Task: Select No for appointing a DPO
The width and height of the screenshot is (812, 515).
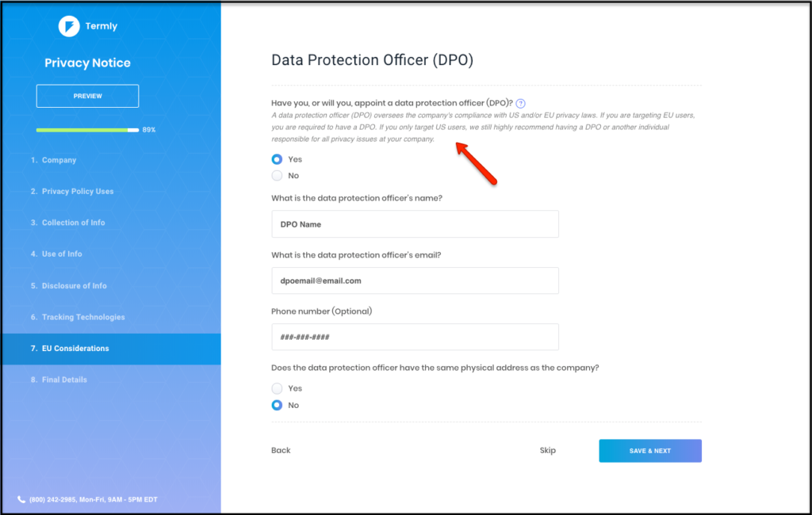Action: [x=277, y=175]
